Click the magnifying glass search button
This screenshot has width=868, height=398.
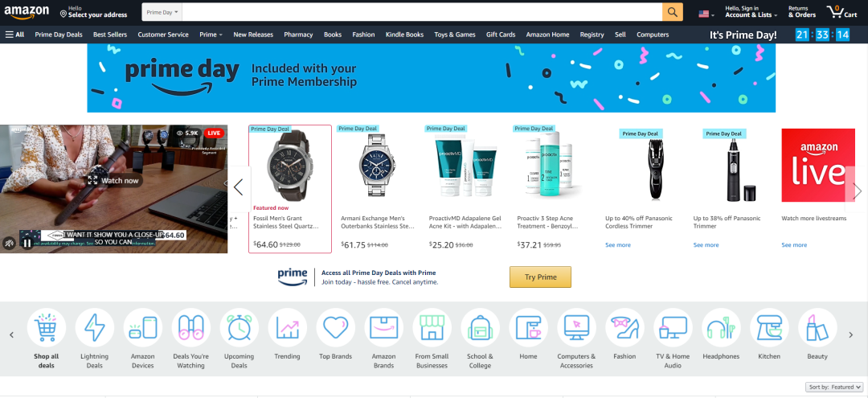(672, 12)
